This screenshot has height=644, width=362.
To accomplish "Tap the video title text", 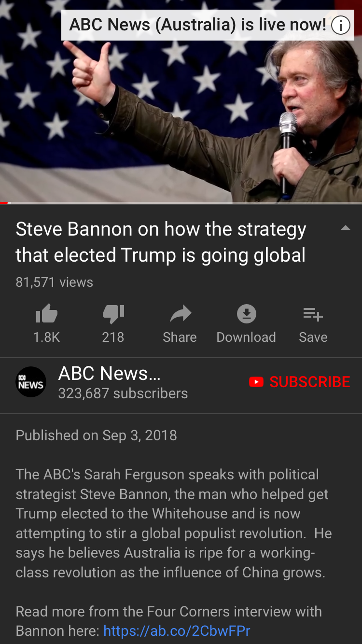I will (x=161, y=242).
